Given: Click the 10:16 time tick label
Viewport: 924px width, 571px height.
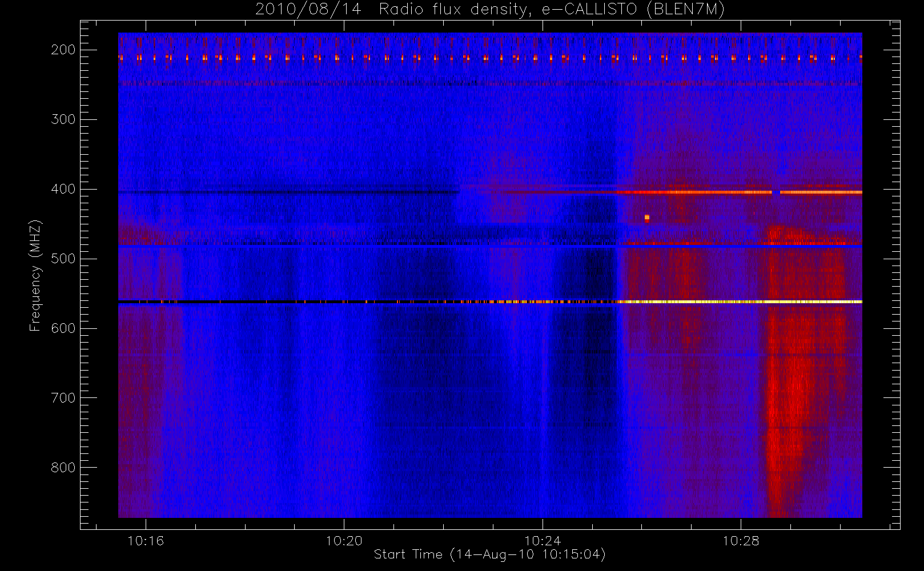Looking at the screenshot, I should 146,541.
